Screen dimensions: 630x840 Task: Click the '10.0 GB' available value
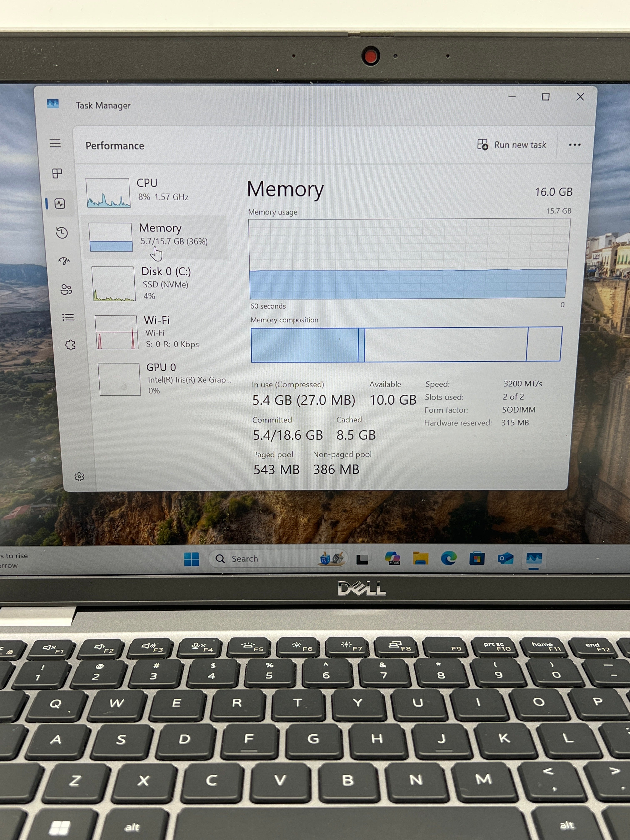coord(393,400)
